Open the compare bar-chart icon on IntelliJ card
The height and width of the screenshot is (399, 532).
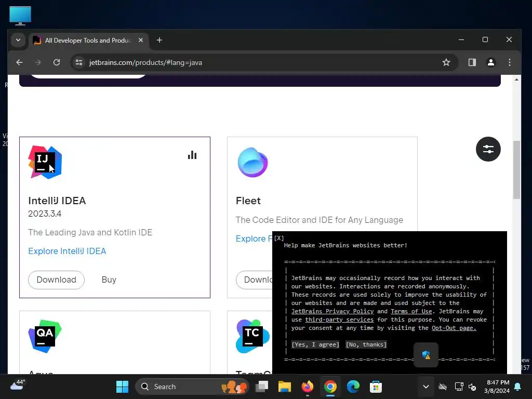(x=192, y=155)
